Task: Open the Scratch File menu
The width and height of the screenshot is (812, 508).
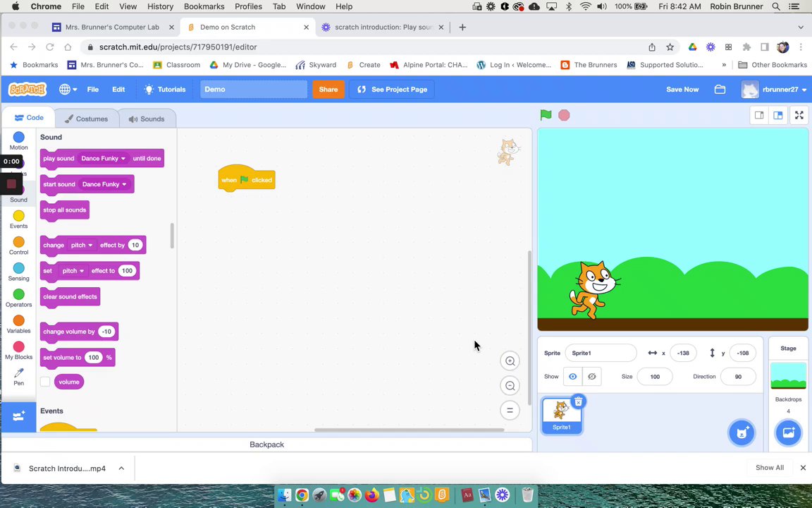Action: click(93, 89)
